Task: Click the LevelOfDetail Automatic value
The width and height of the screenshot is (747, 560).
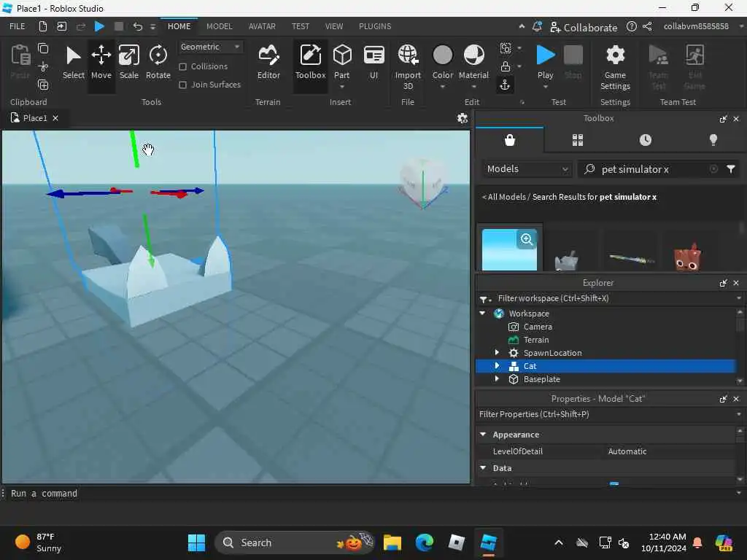Action: click(627, 451)
